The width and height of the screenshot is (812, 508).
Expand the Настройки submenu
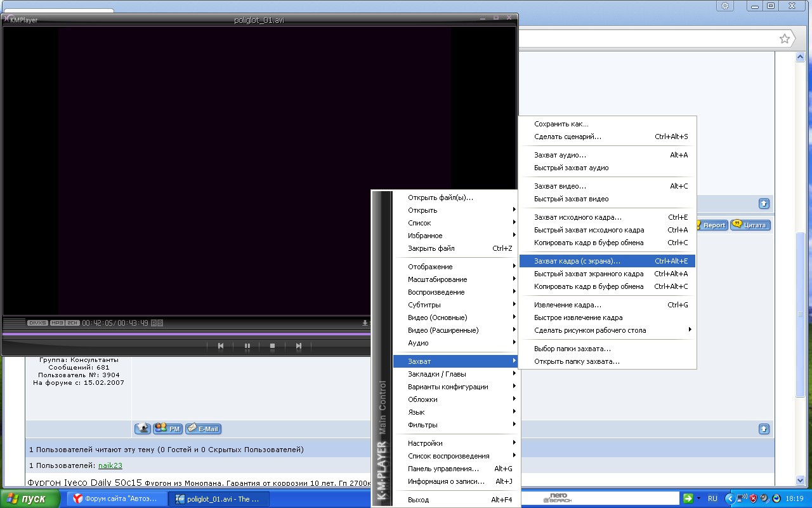pyautogui.click(x=455, y=443)
